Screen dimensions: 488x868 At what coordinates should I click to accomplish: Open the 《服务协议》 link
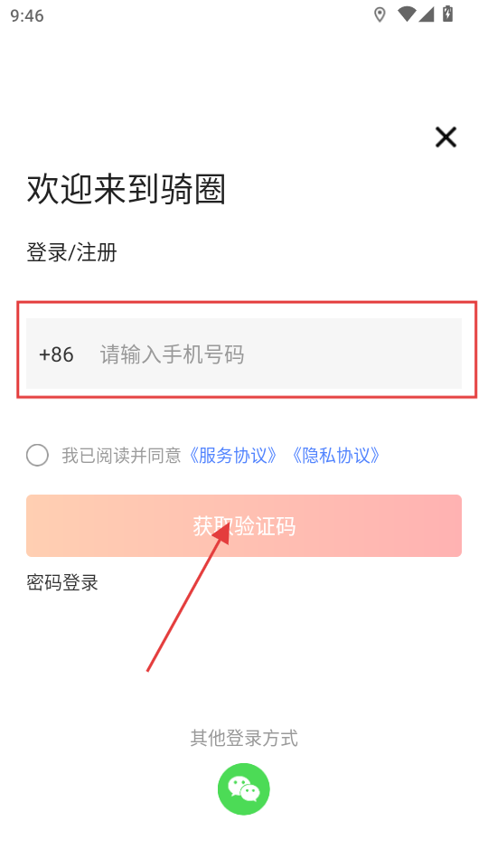pos(233,456)
